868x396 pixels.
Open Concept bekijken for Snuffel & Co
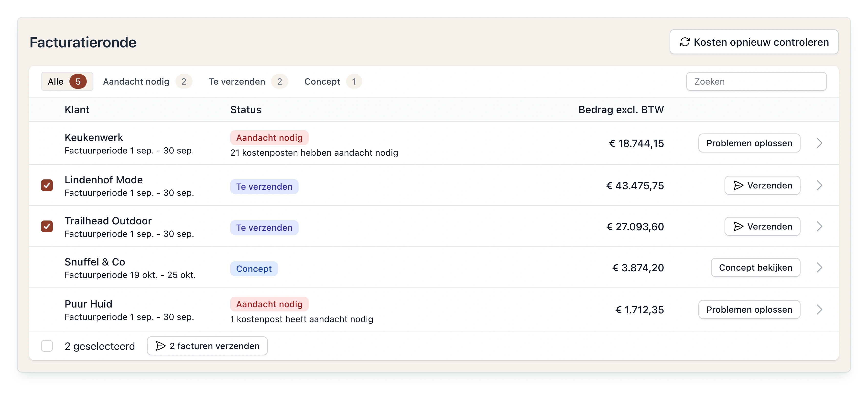[x=755, y=268]
